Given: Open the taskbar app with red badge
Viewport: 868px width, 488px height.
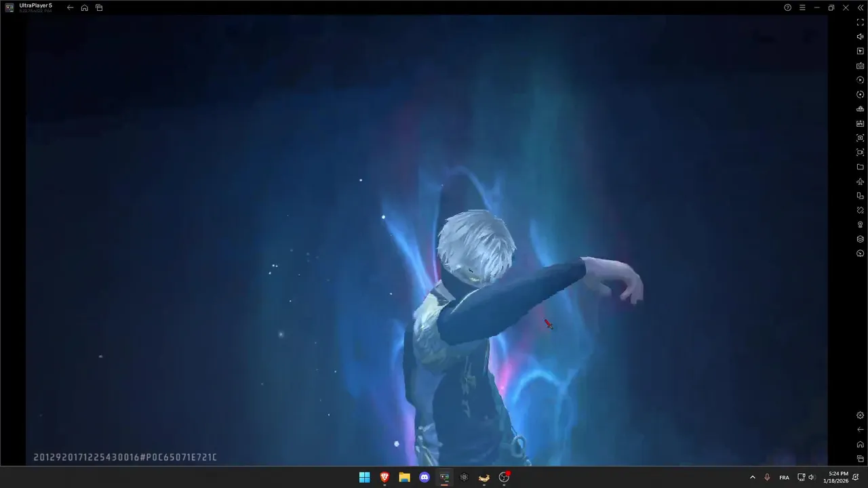Looking at the screenshot, I should click(x=504, y=477).
